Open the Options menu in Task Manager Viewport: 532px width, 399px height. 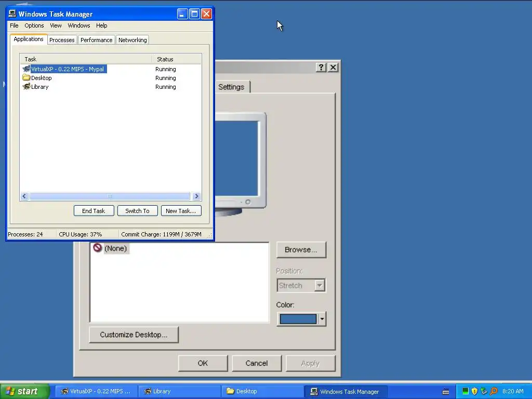tap(34, 25)
